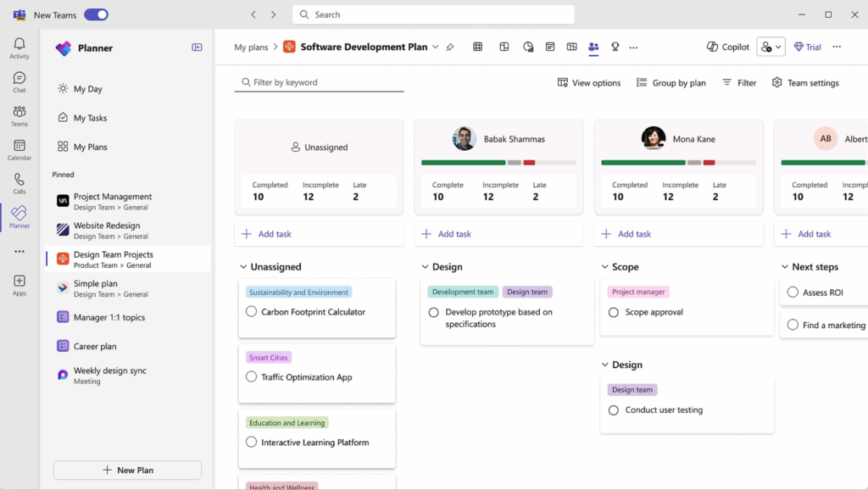The image size is (868, 490).
Task: Switch to Grid view icon
Action: pyautogui.click(x=478, y=47)
